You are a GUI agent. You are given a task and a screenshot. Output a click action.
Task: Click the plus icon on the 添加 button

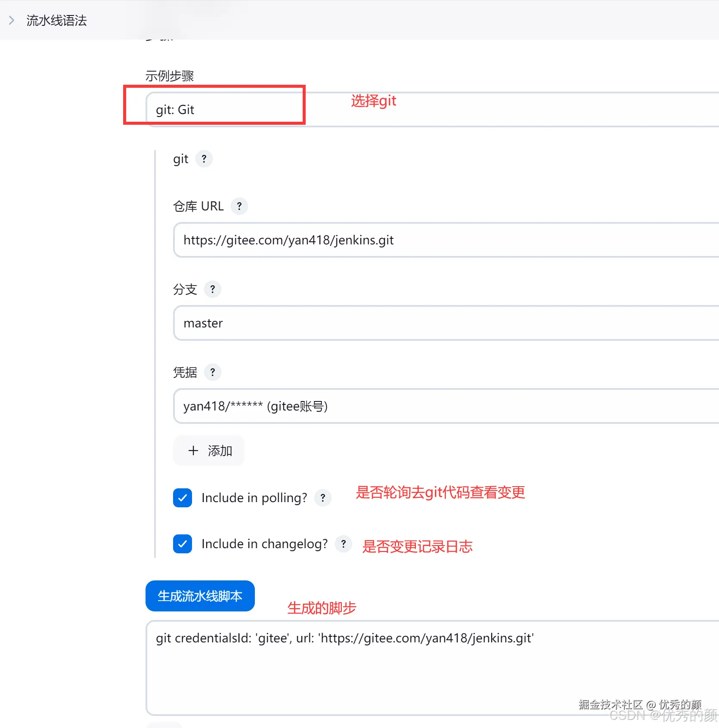(x=193, y=450)
